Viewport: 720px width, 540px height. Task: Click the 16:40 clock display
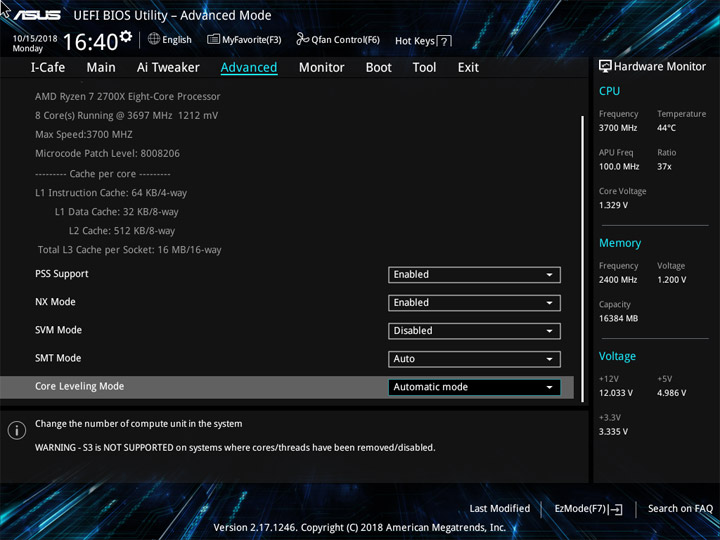tap(90, 42)
